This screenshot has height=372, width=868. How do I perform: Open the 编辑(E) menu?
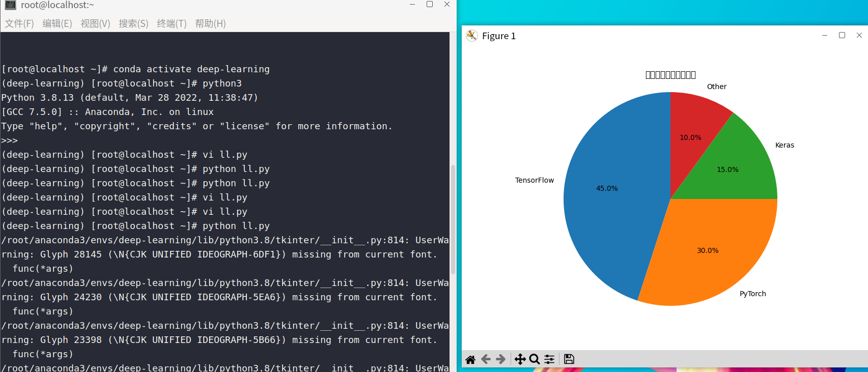[57, 23]
